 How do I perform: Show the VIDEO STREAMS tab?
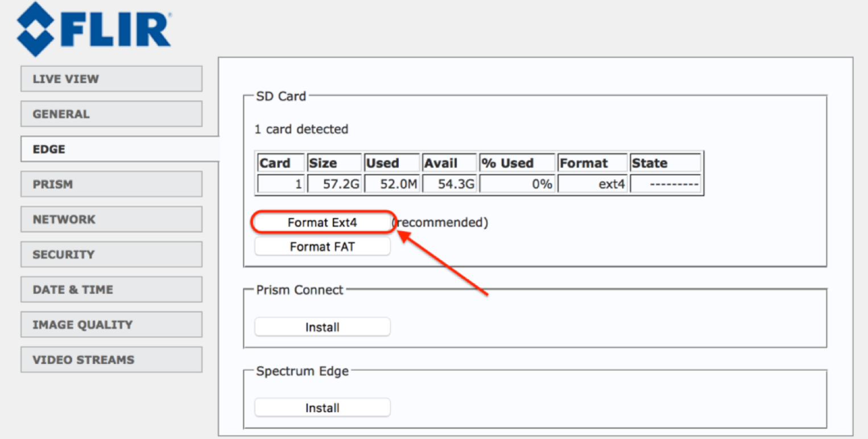(x=111, y=360)
